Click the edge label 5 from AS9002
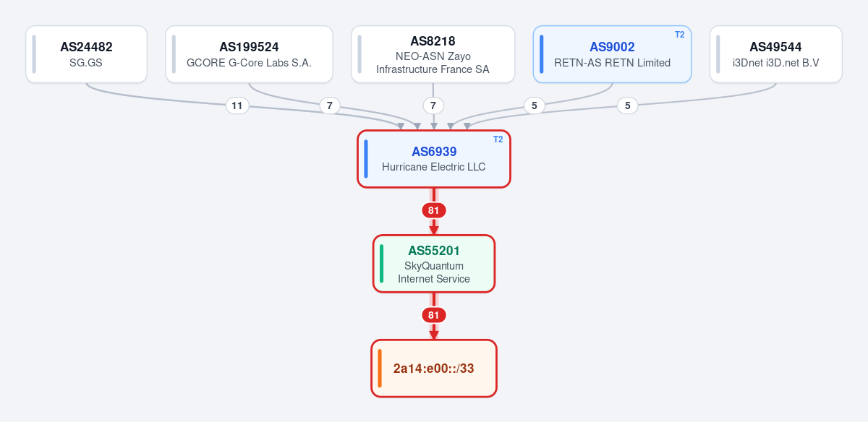Viewport: 868px width, 422px height. pos(534,105)
